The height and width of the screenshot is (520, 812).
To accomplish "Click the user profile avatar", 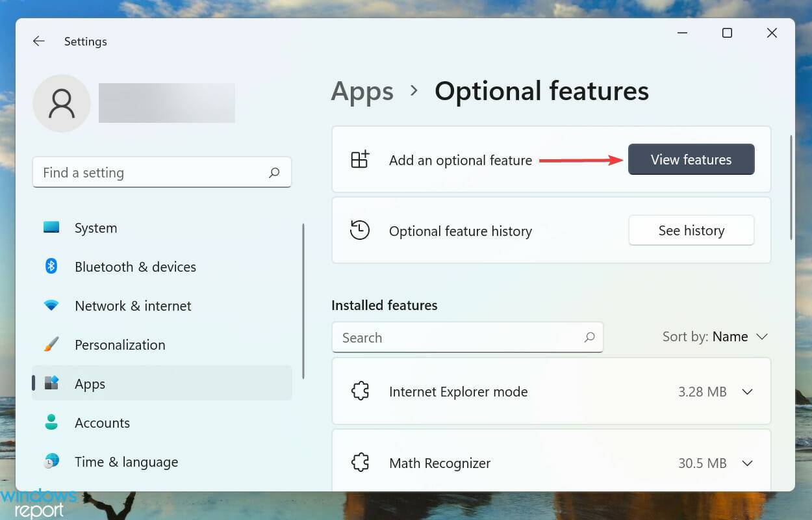I will click(61, 103).
